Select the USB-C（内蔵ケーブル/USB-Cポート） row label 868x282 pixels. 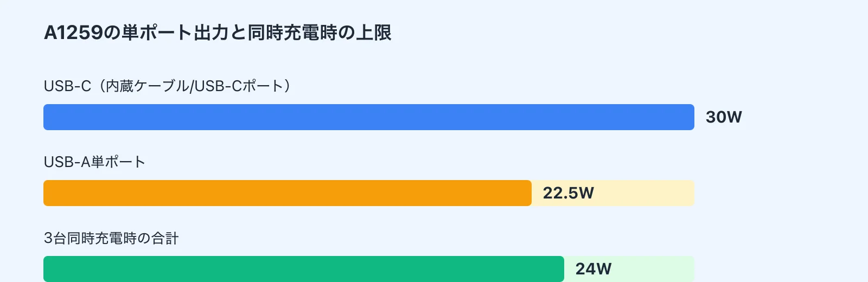pos(167,86)
